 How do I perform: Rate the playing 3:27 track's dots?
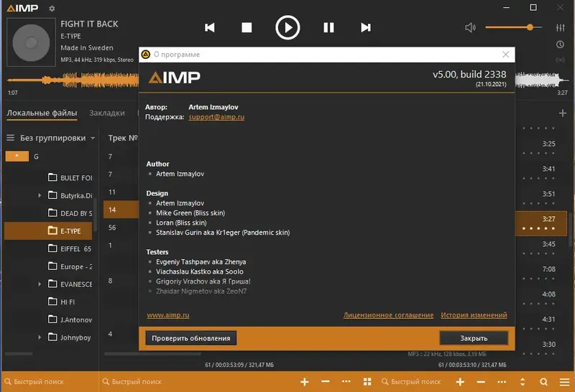pyautogui.click(x=538, y=228)
